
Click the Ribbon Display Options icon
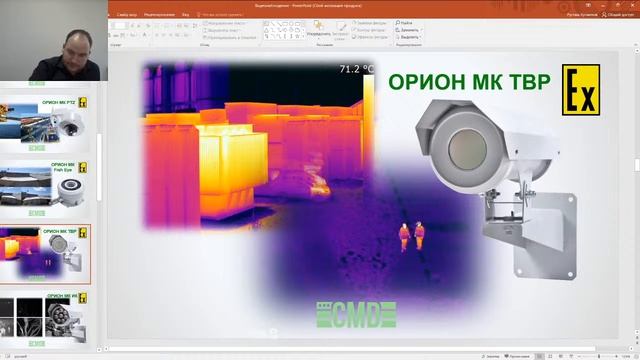(x=588, y=5)
